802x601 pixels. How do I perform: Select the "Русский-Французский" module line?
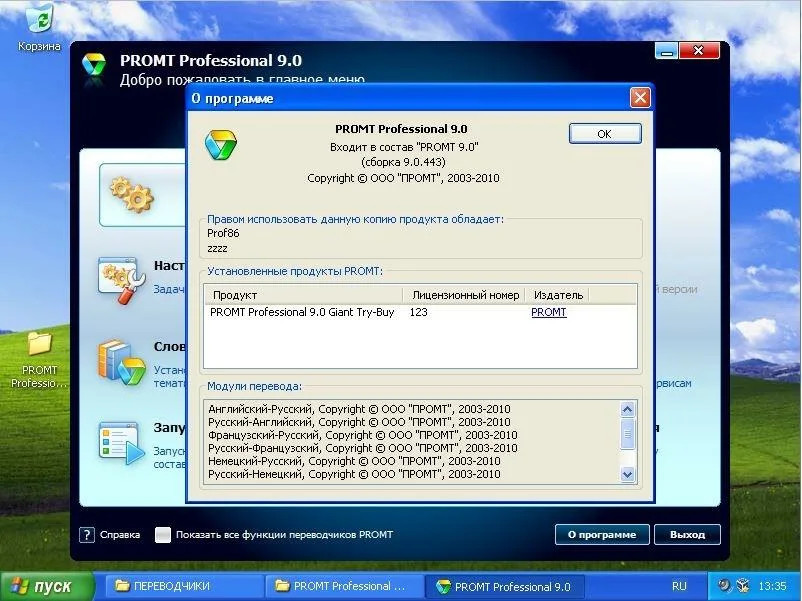point(363,448)
